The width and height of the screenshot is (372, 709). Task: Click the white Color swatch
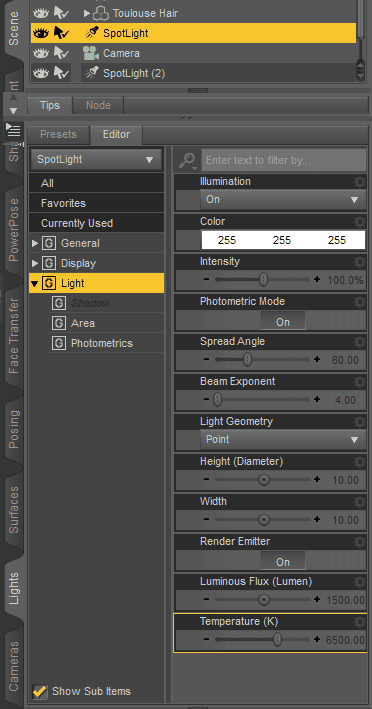[283, 240]
